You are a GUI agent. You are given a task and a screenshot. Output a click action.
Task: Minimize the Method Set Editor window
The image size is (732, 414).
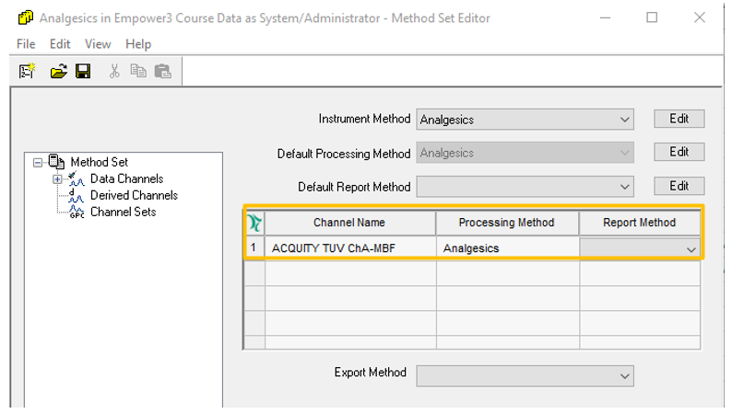coord(605,18)
